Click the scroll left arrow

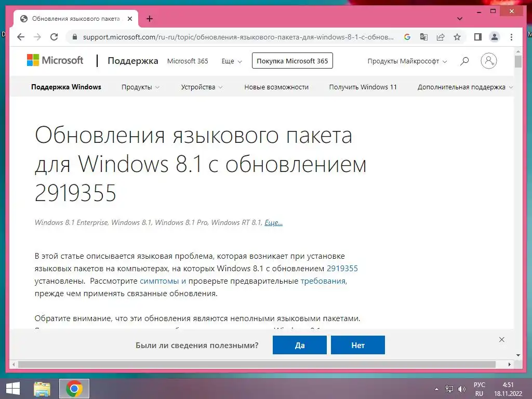(x=14, y=364)
